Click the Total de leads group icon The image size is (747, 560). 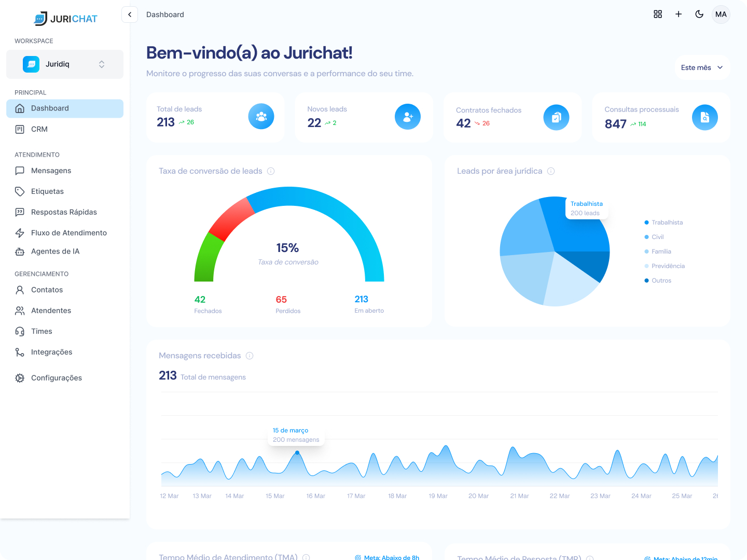261,117
